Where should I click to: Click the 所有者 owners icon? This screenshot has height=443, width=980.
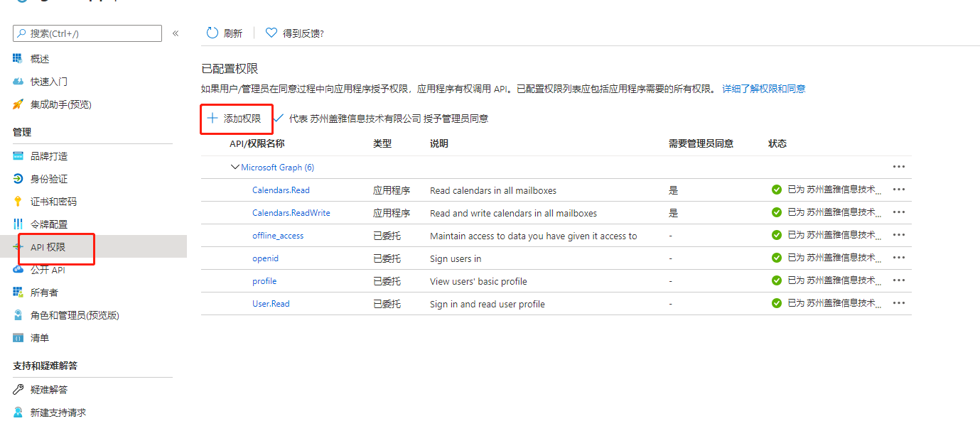(18, 292)
